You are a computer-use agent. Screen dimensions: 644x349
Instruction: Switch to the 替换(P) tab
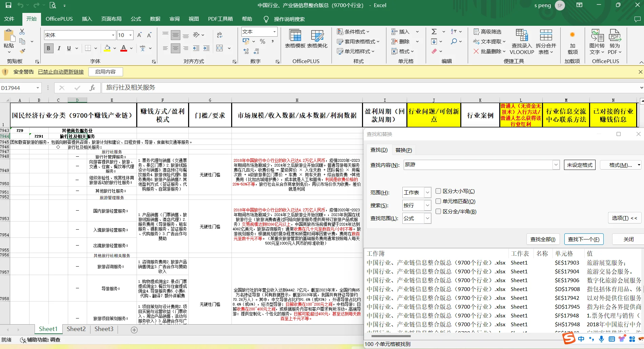click(x=404, y=150)
